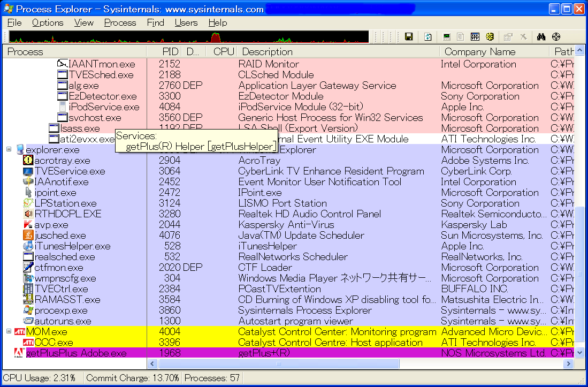Viewport: 588px width, 387px height.
Task: Click the jusched.exe Java icon
Action: pyautogui.click(x=28, y=236)
